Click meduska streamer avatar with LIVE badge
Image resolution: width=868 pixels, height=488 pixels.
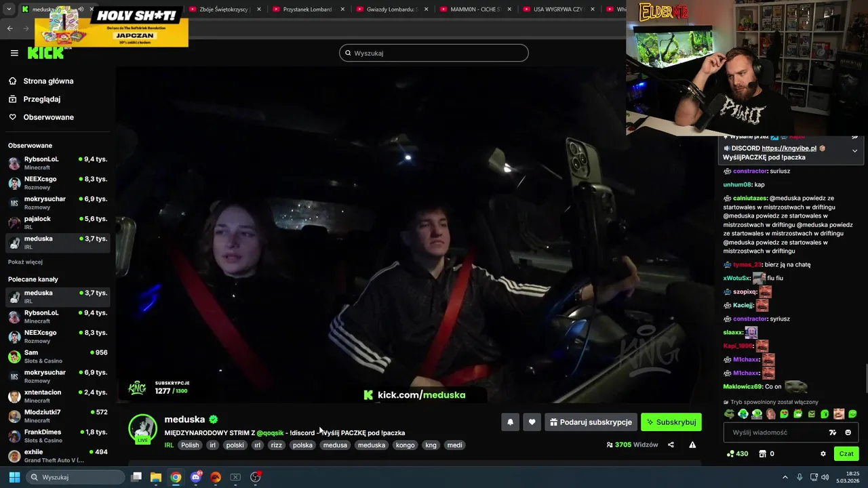[142, 428]
